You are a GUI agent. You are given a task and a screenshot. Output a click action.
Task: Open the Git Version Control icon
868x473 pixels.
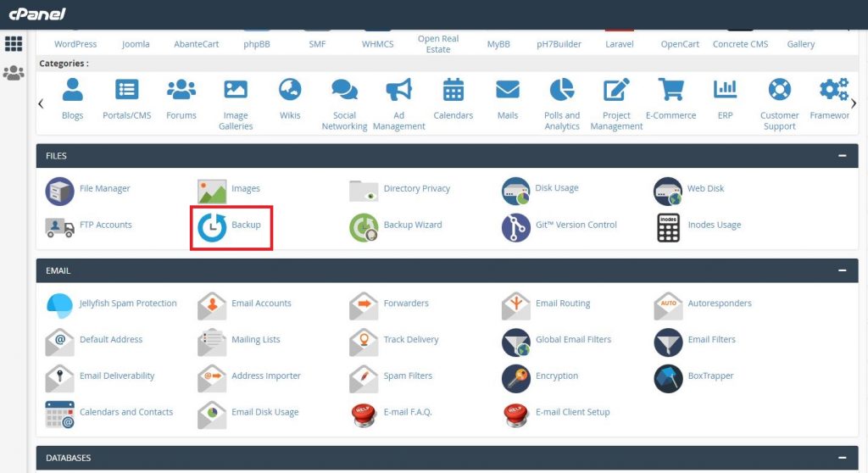click(x=516, y=228)
